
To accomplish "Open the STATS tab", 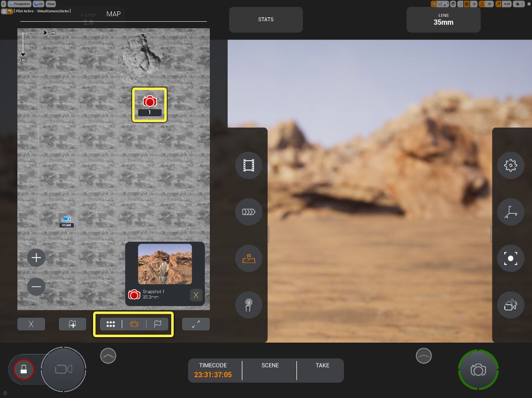I will pos(266,19).
